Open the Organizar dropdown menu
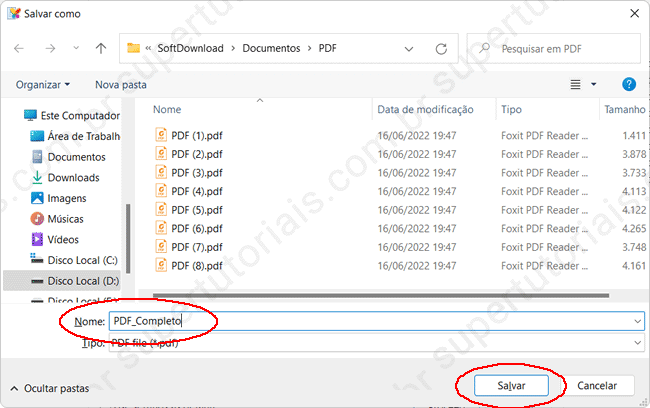Viewport: 650px width, 408px height. 43,85
